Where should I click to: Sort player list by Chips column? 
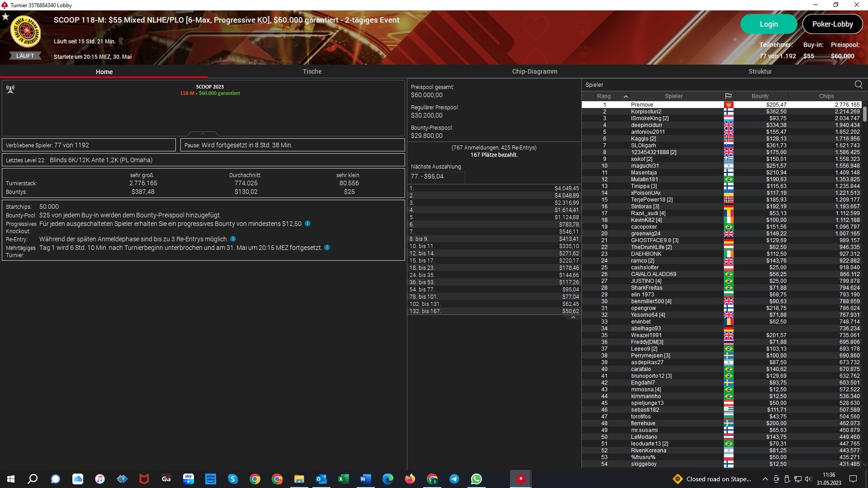(826, 96)
